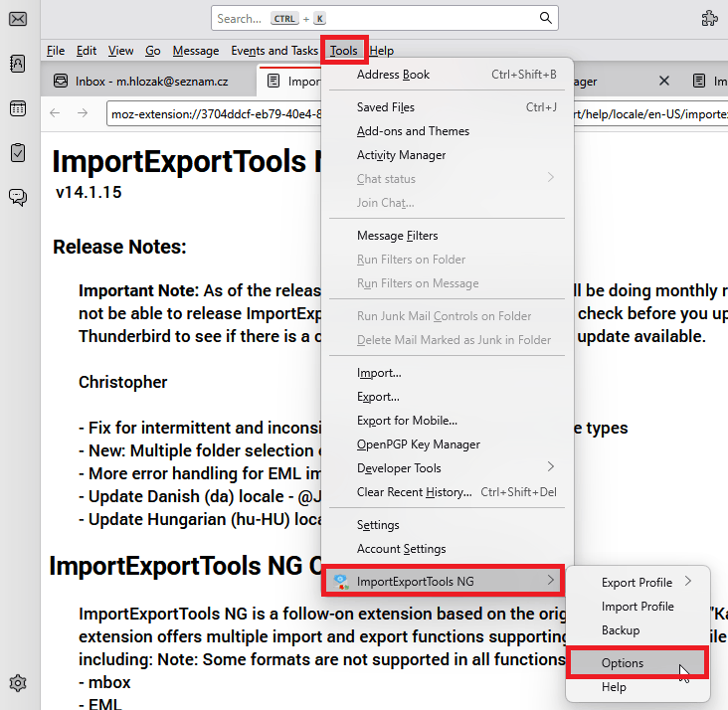728x710 pixels.
Task: Click the magnifier icon in search bar
Action: click(545, 18)
